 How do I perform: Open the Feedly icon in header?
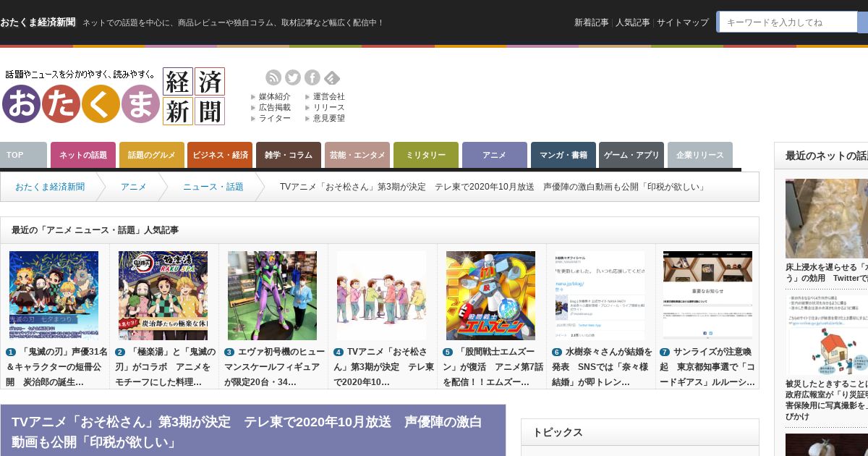tap(332, 77)
